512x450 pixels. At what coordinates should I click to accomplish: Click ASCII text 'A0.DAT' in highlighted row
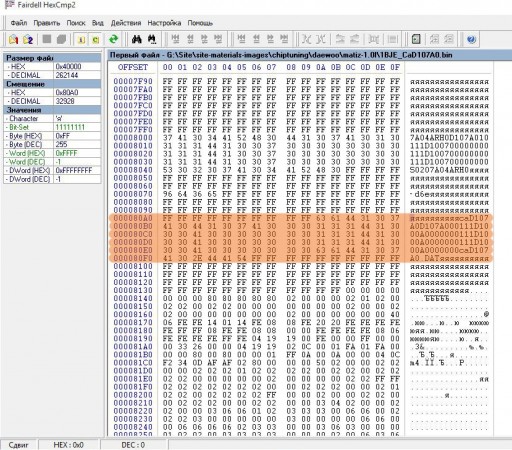point(425,258)
